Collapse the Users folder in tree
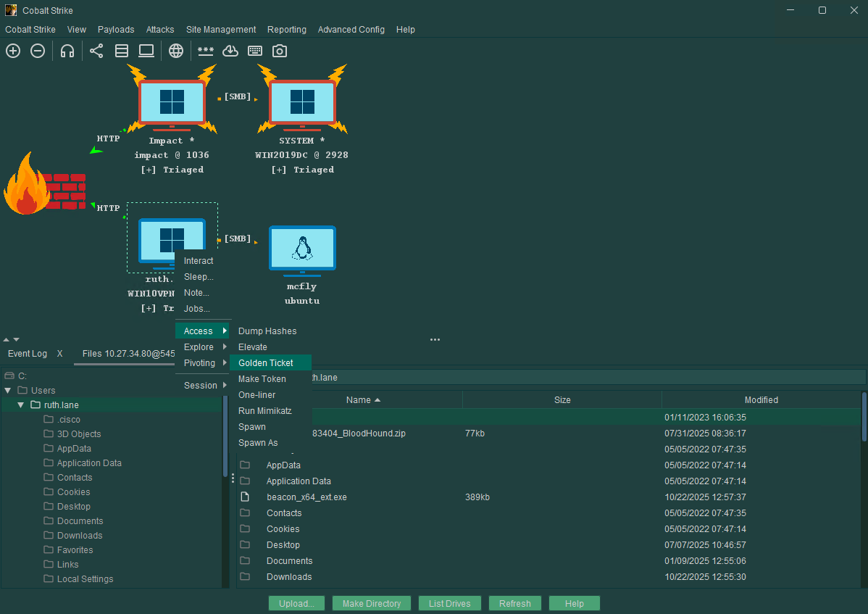This screenshot has height=614, width=868. [x=8, y=391]
